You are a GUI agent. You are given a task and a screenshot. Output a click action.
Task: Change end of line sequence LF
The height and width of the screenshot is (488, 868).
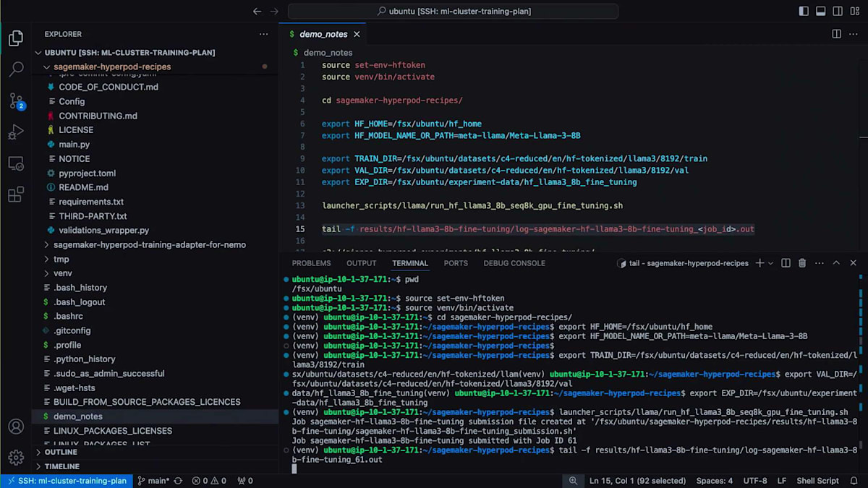coord(782,481)
